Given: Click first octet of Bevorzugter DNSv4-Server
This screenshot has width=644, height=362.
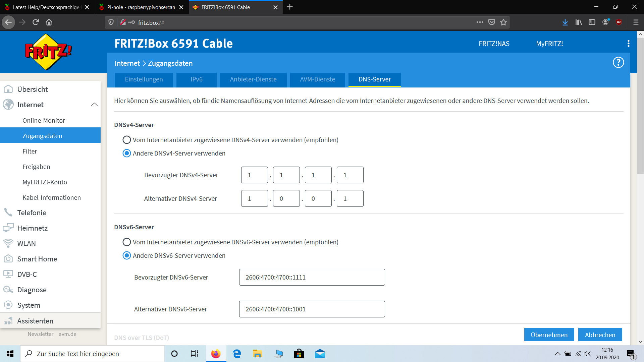Looking at the screenshot, I should pyautogui.click(x=254, y=175).
